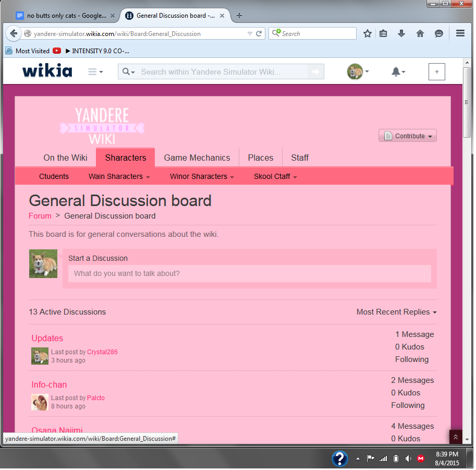Screen dimensions: 476x470
Task: Open Crystal286's user profile link
Action: [x=102, y=352]
